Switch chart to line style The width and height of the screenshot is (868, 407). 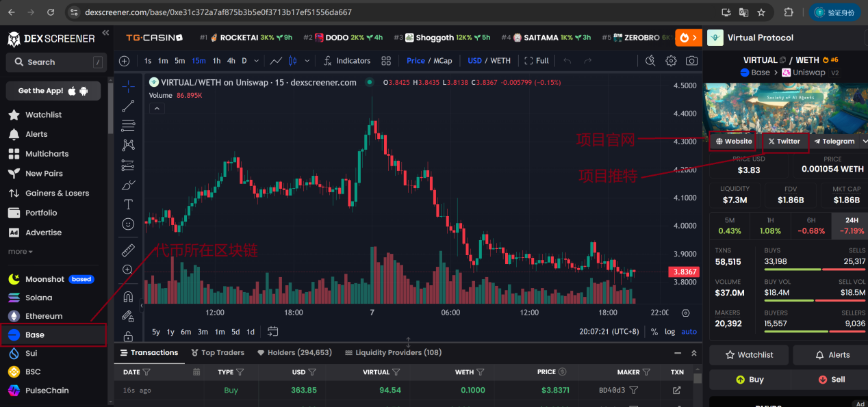tap(276, 61)
